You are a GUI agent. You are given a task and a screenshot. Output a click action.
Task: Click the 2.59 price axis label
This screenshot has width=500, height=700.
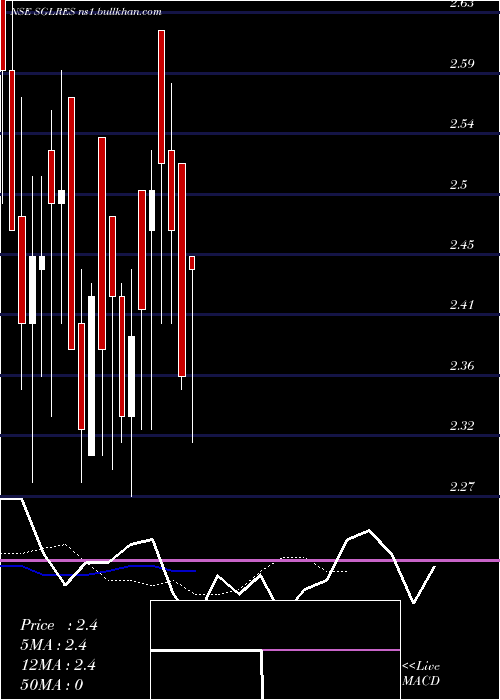[462, 64]
